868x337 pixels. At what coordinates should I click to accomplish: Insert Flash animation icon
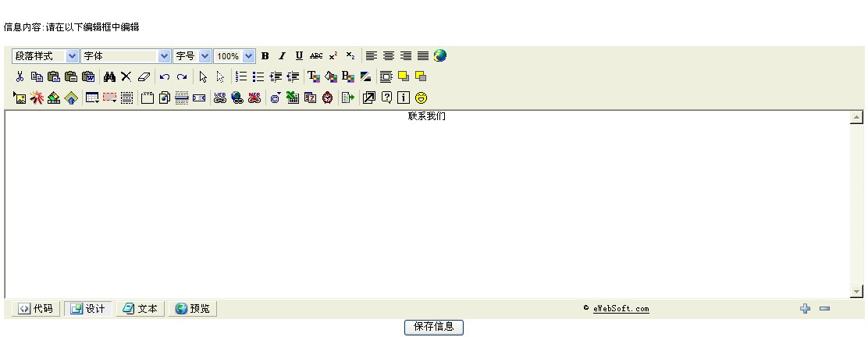37,98
